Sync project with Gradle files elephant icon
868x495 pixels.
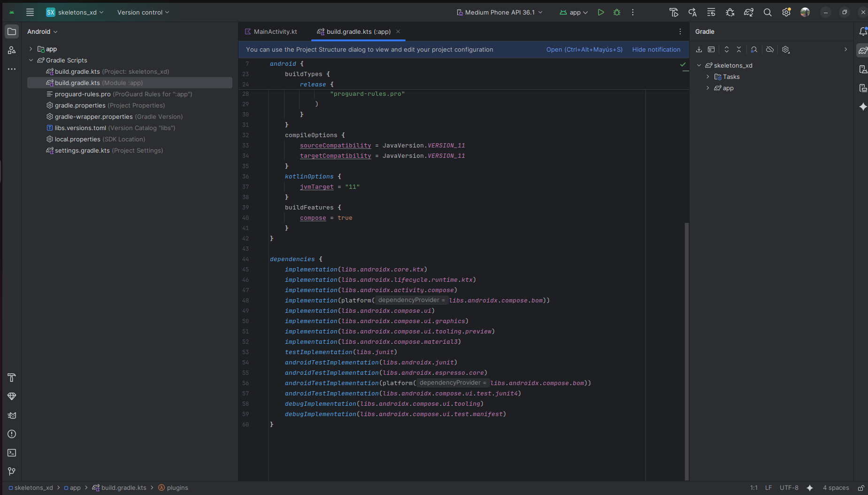749,13
